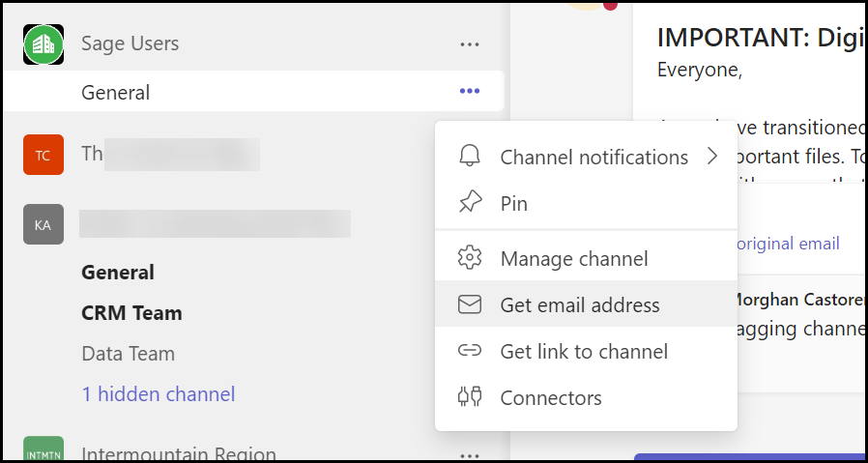Click the General channel more options ellipsis

pos(470,91)
